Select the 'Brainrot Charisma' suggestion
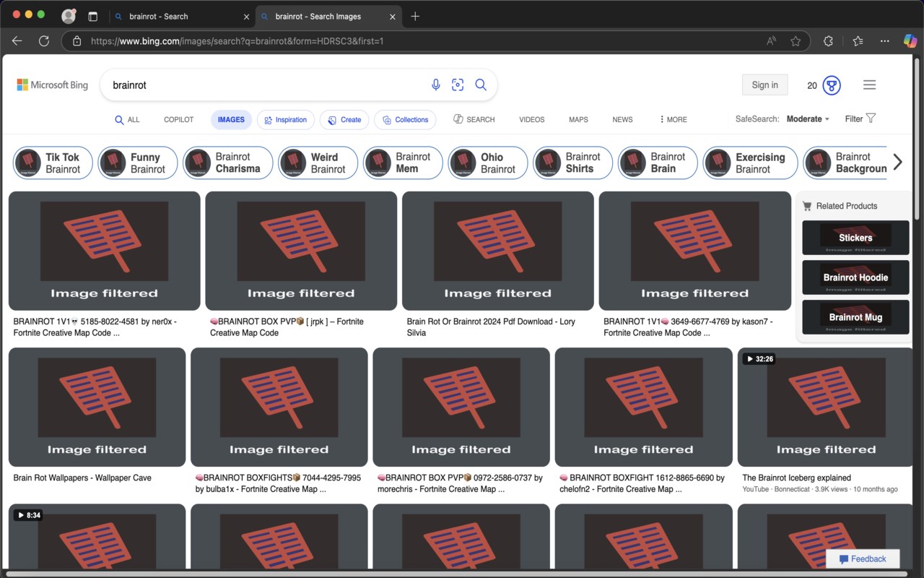 click(228, 163)
